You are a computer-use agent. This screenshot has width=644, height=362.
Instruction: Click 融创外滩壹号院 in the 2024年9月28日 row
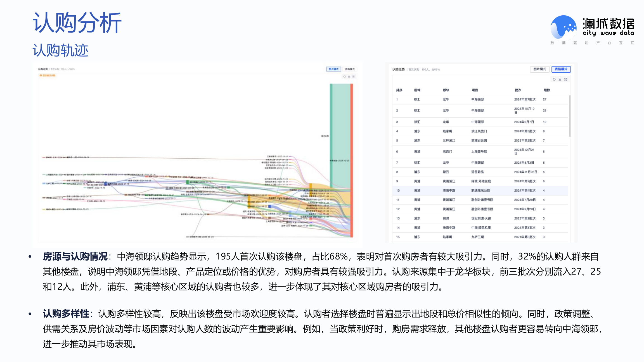482,209
